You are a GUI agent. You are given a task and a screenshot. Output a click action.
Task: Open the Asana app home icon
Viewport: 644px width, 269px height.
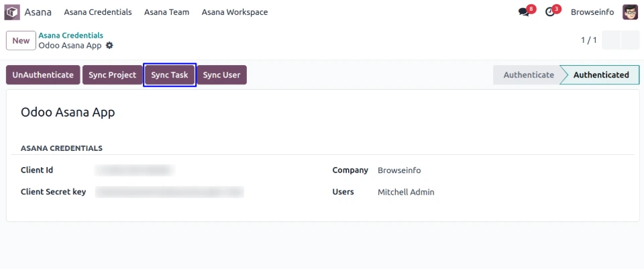coord(12,12)
